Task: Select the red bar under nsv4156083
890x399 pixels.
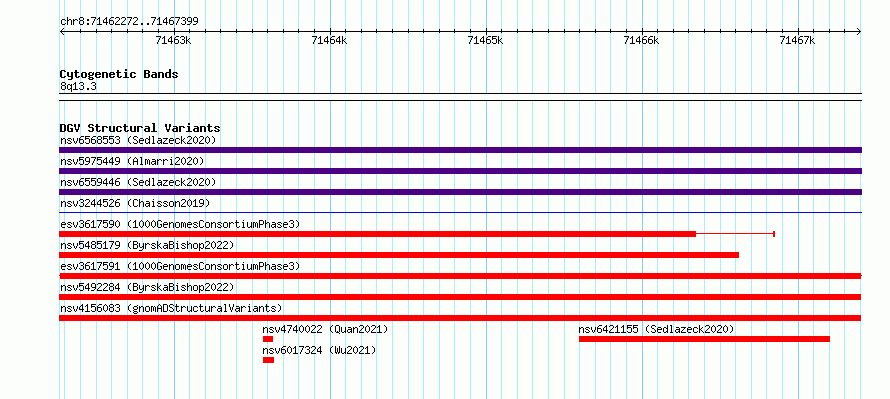Action: click(460, 318)
